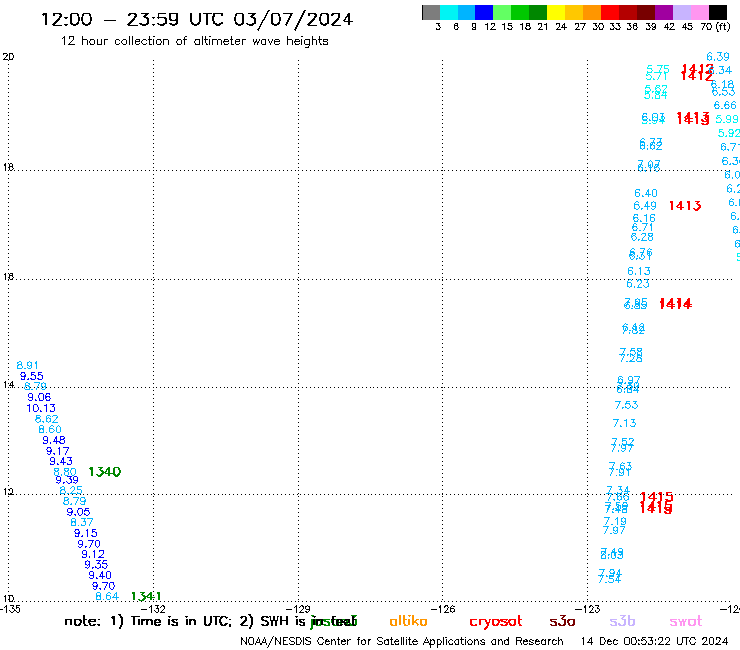Screen dimensions: 740x650
Task: Click the pink 'swot' satellite label
Action: pos(686,621)
